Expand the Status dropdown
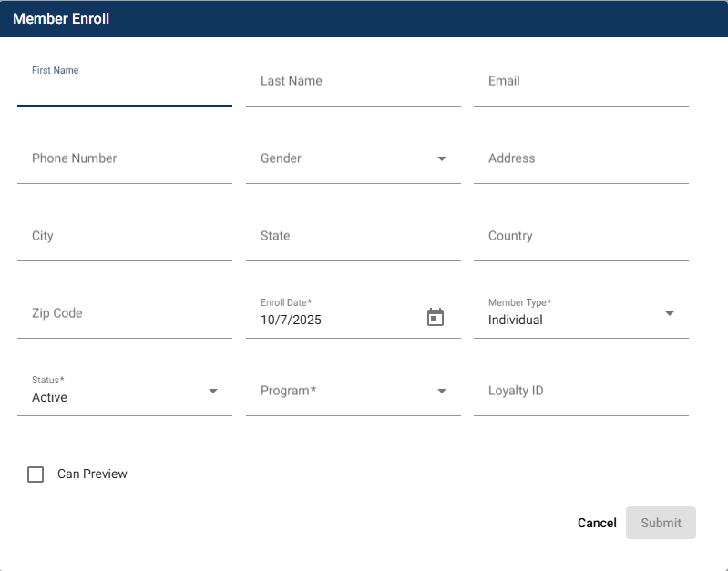Viewport: 728px width, 571px height. (124, 392)
